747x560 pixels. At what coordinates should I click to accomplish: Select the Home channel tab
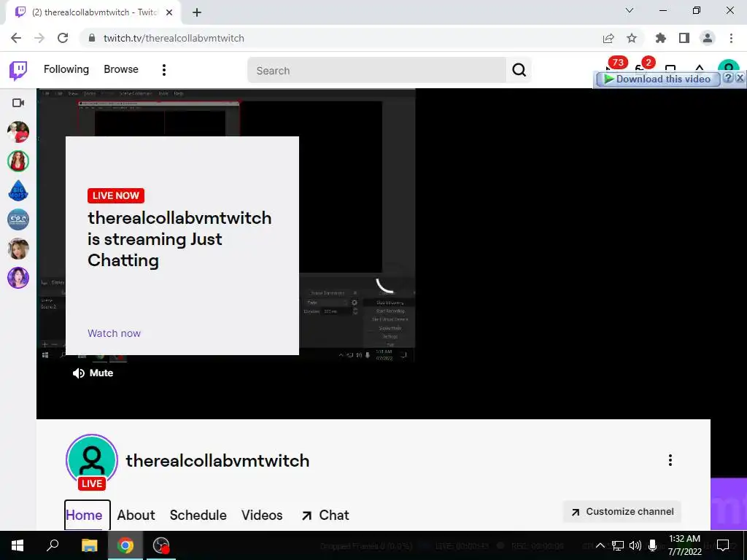(84, 516)
